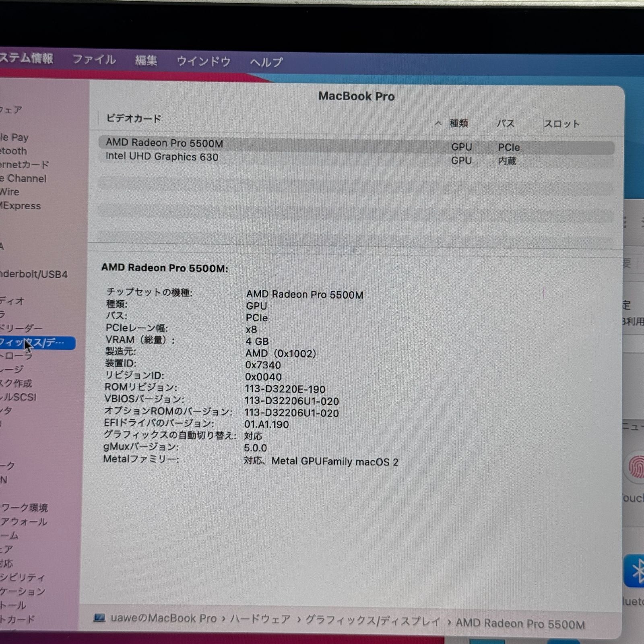The height and width of the screenshot is (644, 644).
Task: Select the Intel UHD Graphics 630 row
Action: [x=357, y=159]
